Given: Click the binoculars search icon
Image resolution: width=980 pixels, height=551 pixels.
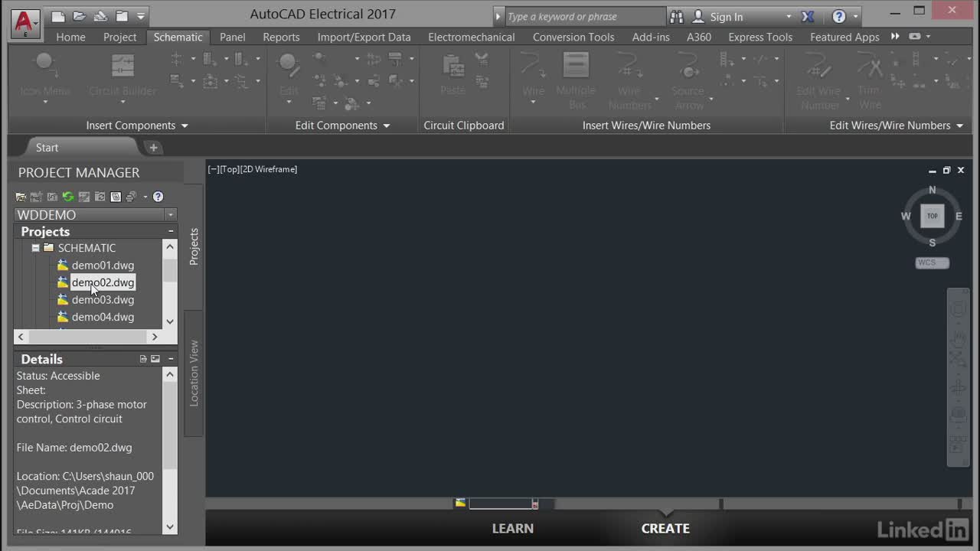Looking at the screenshot, I should pyautogui.click(x=677, y=16).
